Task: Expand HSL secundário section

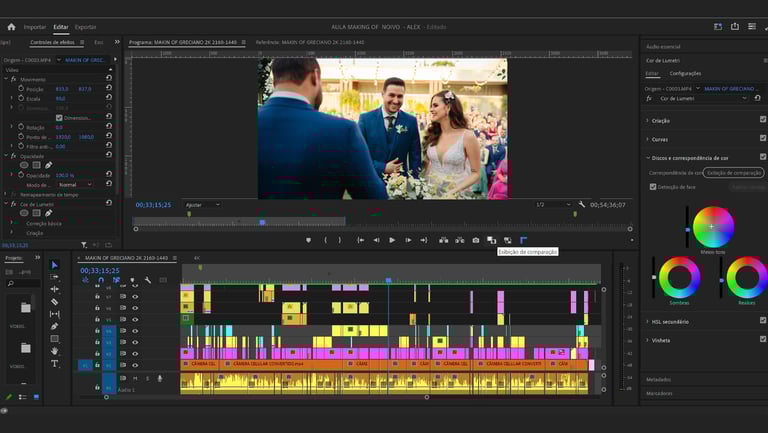Action: pos(648,321)
